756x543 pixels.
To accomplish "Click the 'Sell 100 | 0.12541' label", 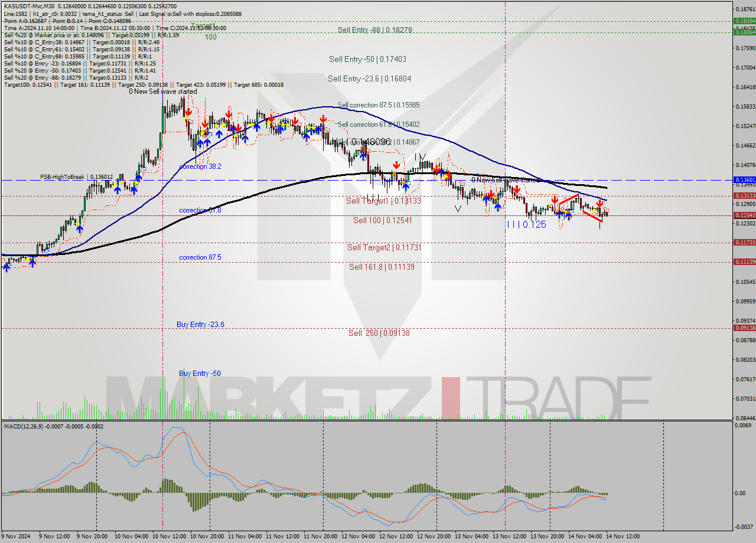I will 382,220.
